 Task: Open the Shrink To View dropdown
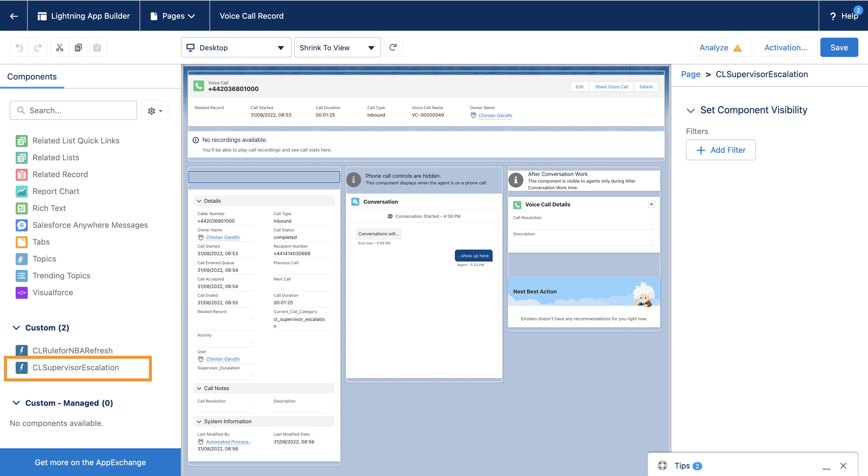[x=337, y=48]
